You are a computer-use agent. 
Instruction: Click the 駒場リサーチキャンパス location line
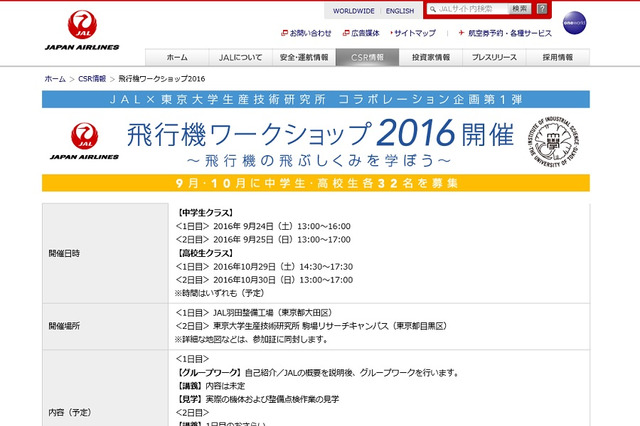coord(311,326)
